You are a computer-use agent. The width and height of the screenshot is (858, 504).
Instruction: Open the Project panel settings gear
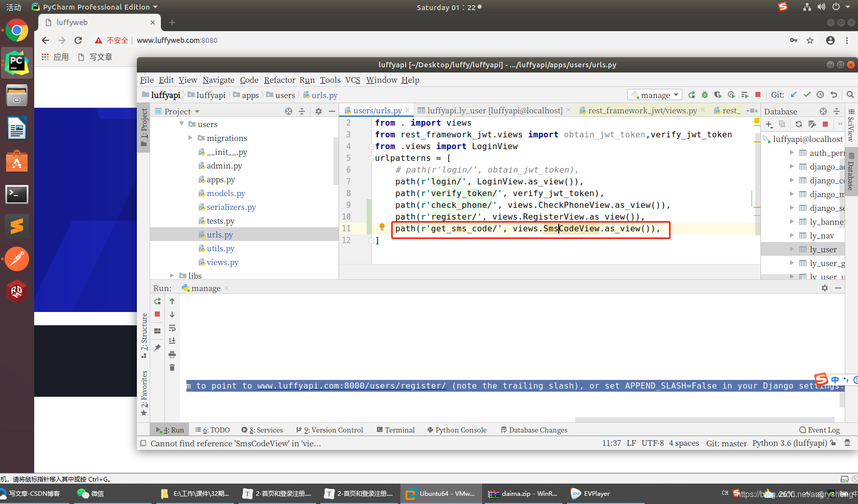pyautogui.click(x=319, y=111)
